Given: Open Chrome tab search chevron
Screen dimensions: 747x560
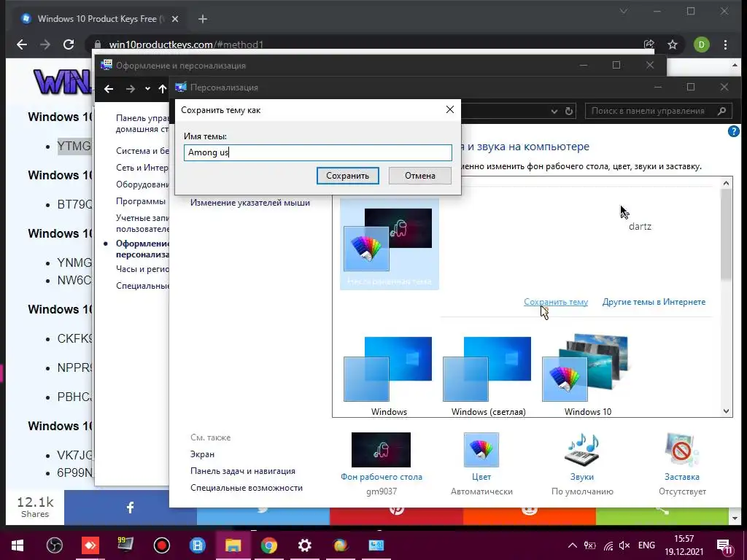Looking at the screenshot, I should 623,12.
